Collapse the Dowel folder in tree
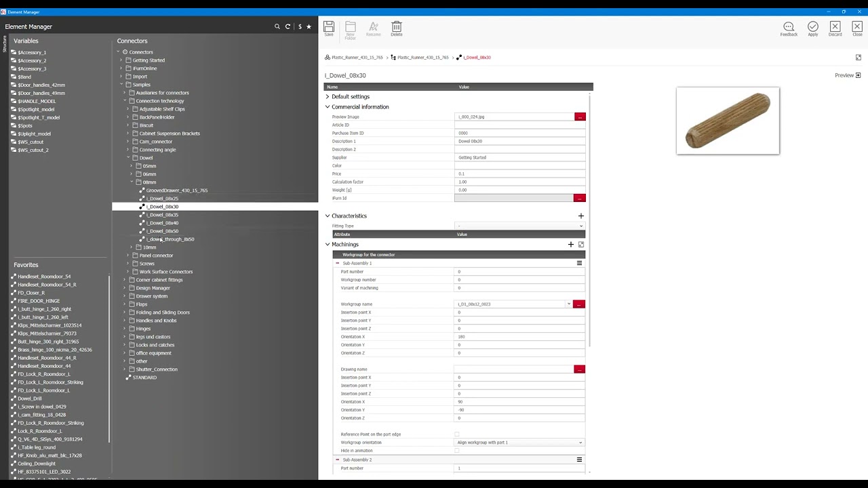 pos(128,158)
